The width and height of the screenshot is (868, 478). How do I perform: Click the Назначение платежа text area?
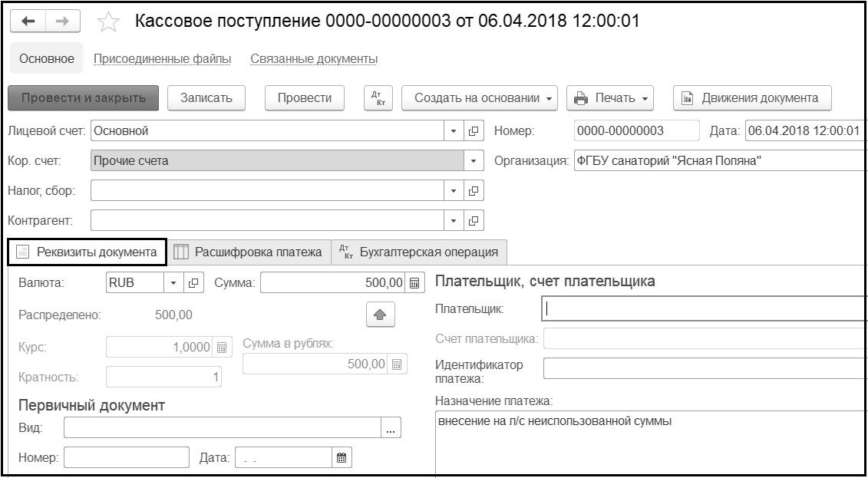pyautogui.click(x=651, y=443)
